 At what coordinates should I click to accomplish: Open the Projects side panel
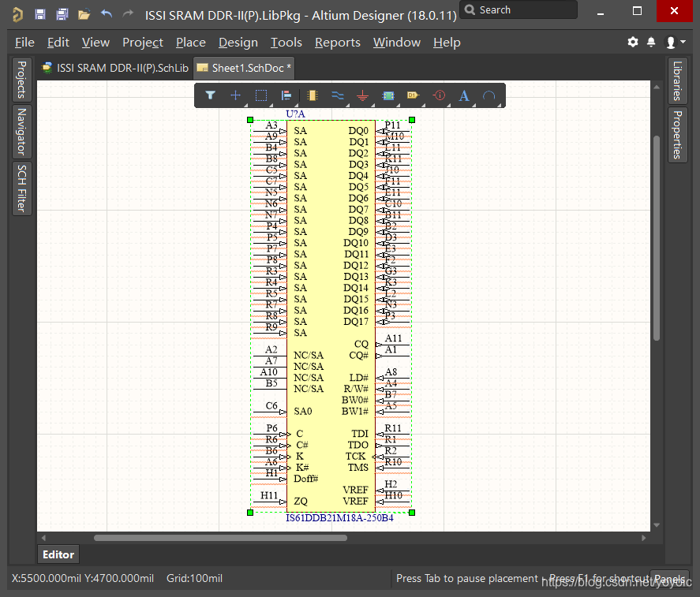(22, 80)
